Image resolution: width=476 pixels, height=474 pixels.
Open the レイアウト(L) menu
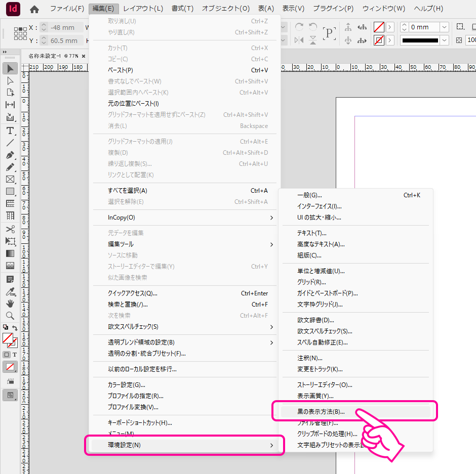point(143,9)
